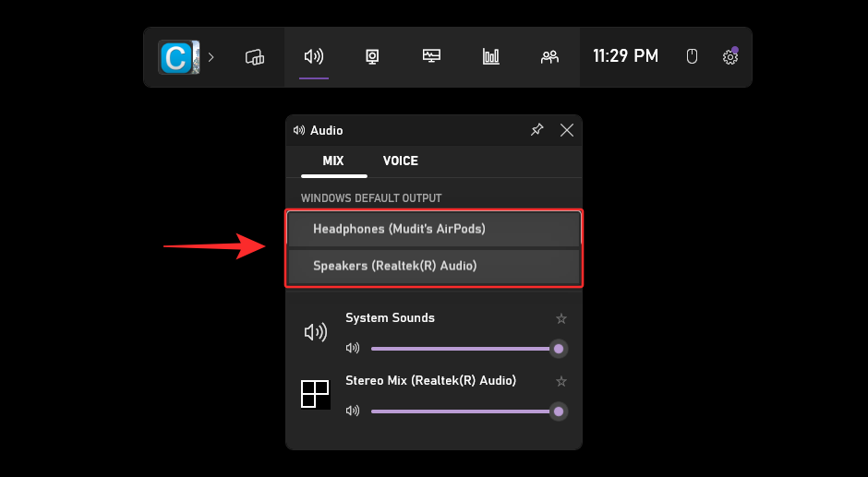Image resolution: width=868 pixels, height=477 pixels.
Task: Open the Xbox Social widget
Action: coord(549,57)
